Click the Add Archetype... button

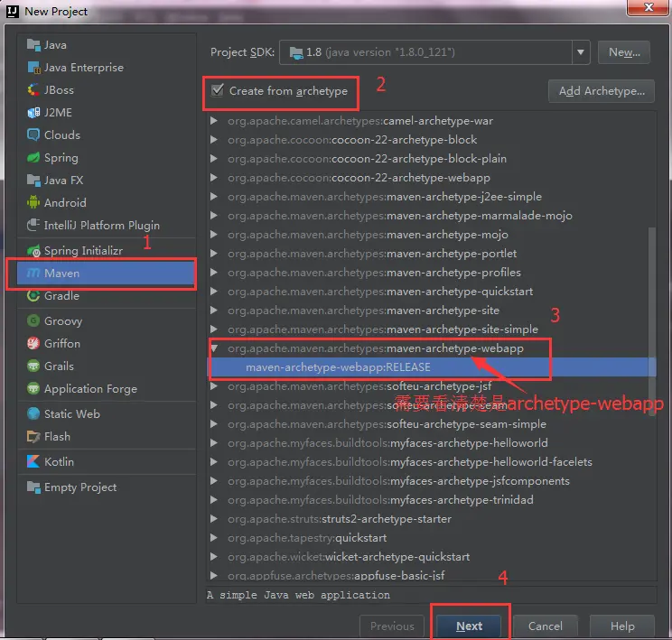coord(602,91)
